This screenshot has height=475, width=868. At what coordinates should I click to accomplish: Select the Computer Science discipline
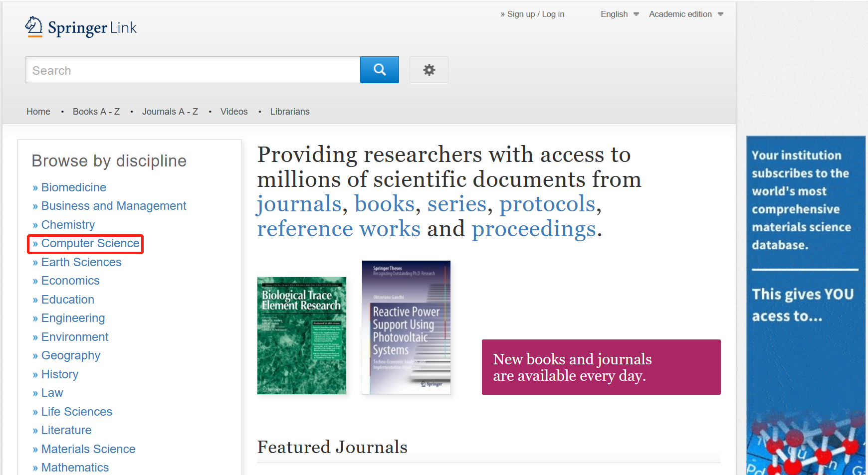click(x=90, y=243)
